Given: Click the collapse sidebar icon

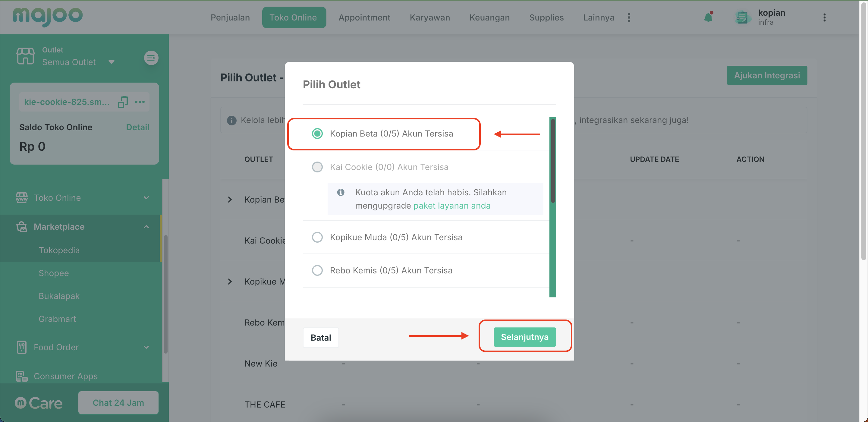Looking at the screenshot, I should (x=151, y=58).
